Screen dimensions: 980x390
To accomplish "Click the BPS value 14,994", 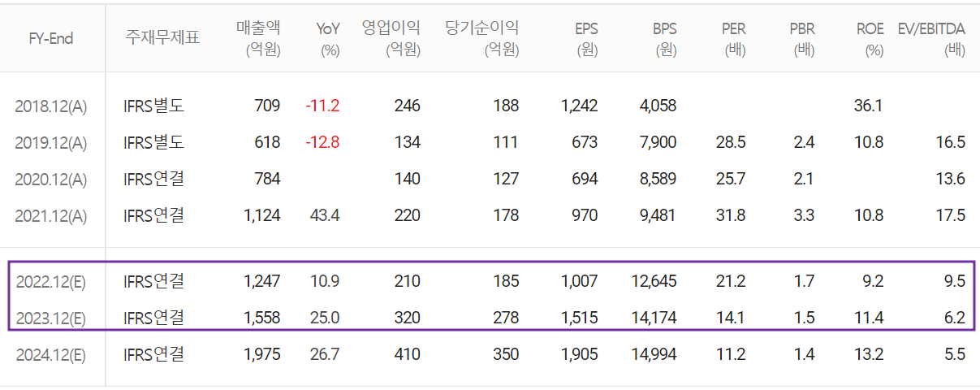I will [654, 354].
